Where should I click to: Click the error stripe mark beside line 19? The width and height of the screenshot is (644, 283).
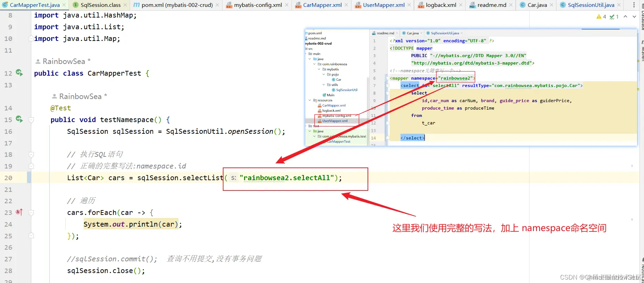(632, 166)
